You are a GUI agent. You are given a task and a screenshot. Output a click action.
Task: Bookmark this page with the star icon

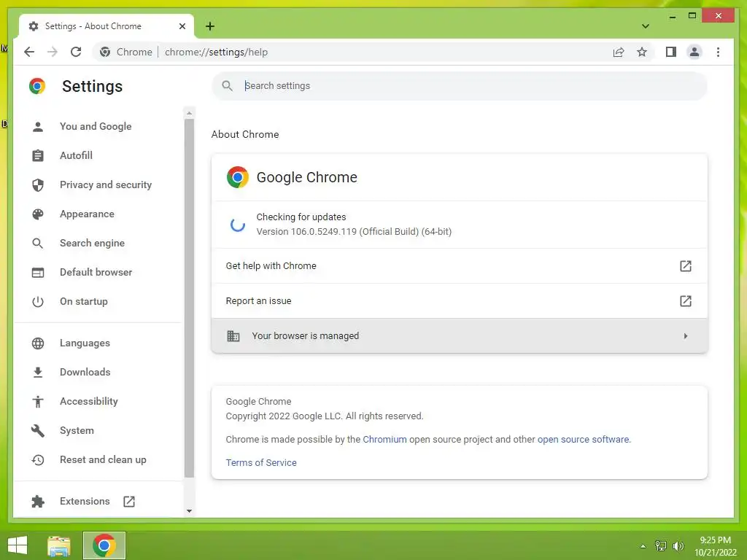[642, 52]
